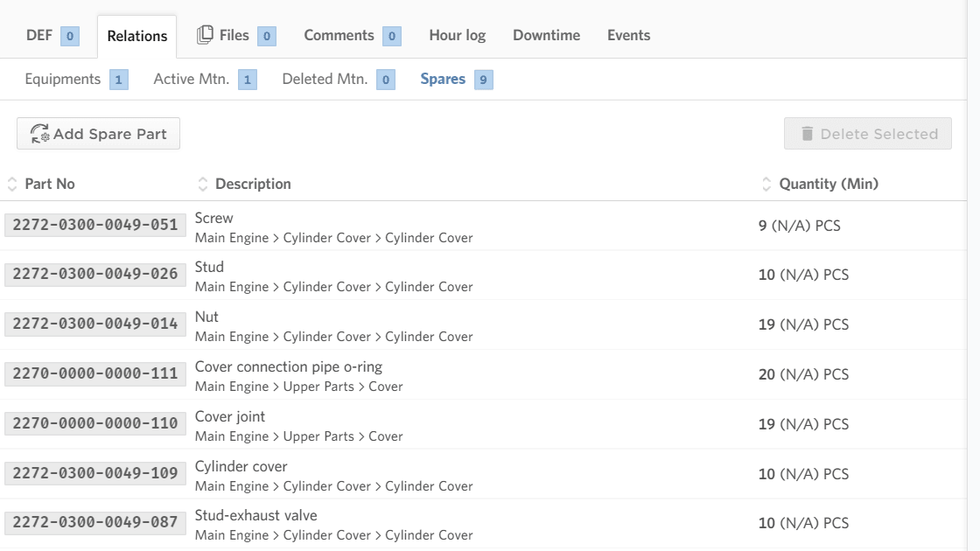The height and width of the screenshot is (551, 980).
Task: Switch to the Equipments sub-tab
Action: click(x=64, y=79)
